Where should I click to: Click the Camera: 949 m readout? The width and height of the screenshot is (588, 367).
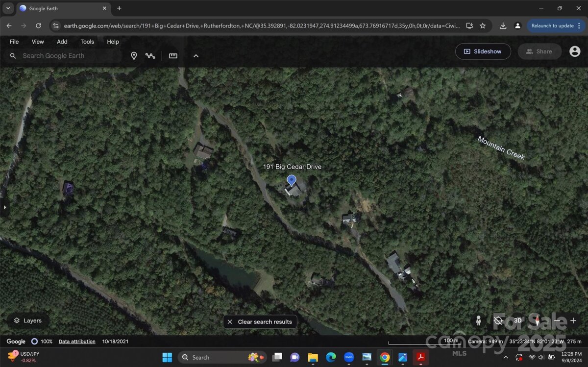point(486,342)
